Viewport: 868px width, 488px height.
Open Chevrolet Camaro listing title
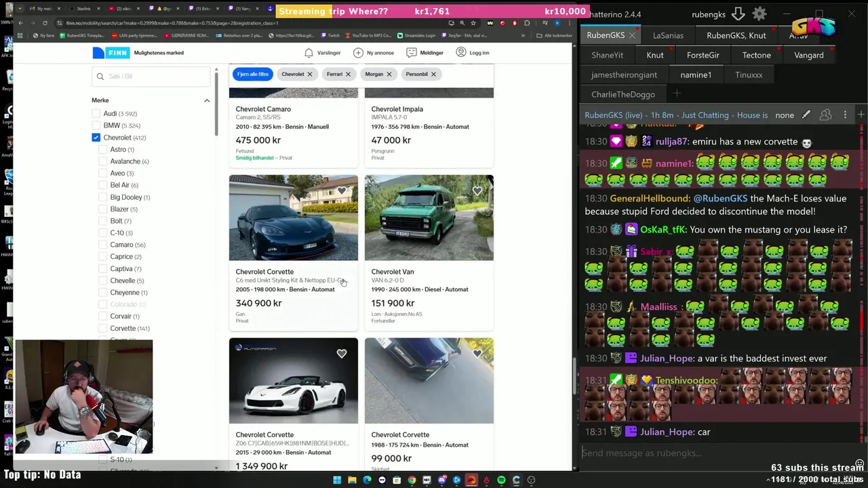(x=263, y=109)
